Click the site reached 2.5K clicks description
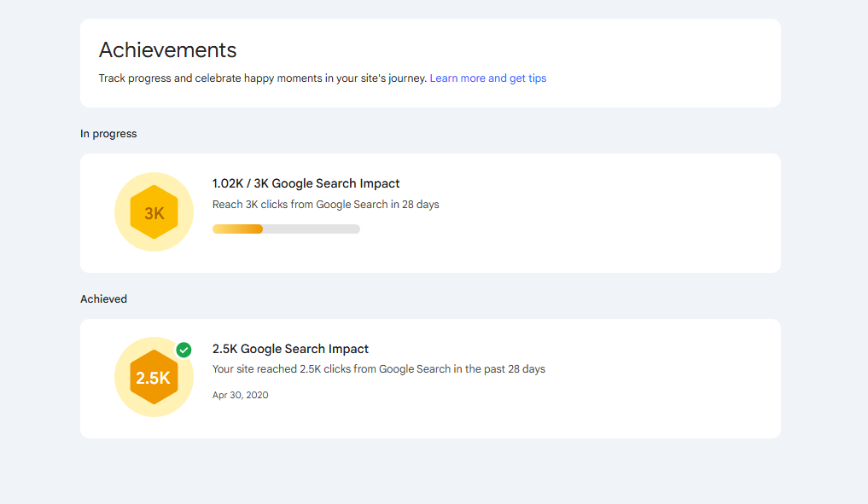Image resolution: width=868 pixels, height=504 pixels. click(x=378, y=369)
